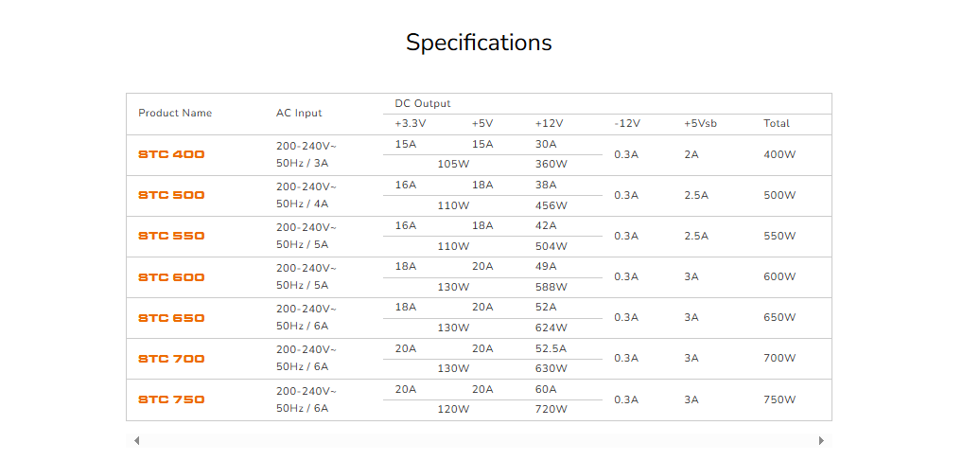
Task: Click the right scroll arrow below the table
Action: point(821,440)
